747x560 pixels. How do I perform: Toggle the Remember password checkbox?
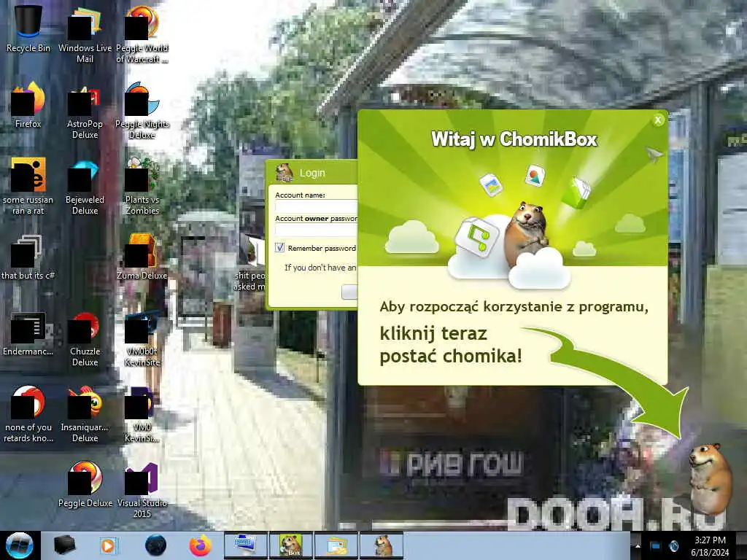(279, 248)
